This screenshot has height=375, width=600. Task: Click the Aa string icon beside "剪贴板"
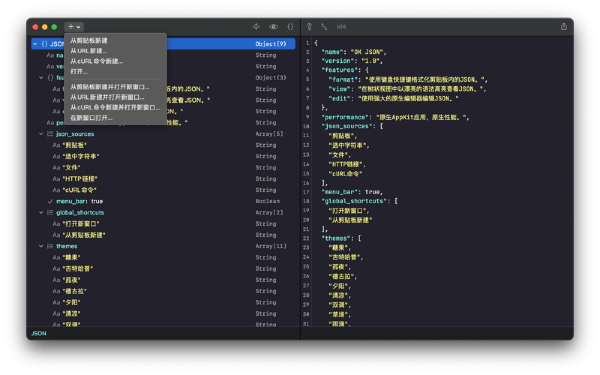56,145
